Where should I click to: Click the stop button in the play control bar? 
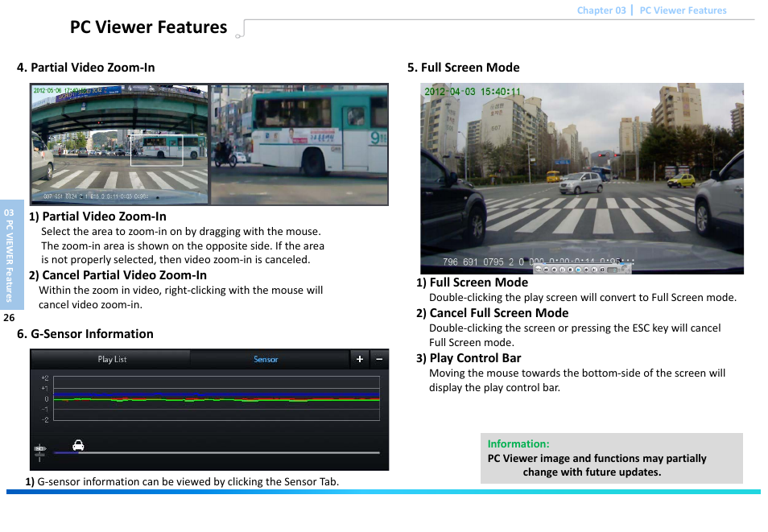pos(570,270)
